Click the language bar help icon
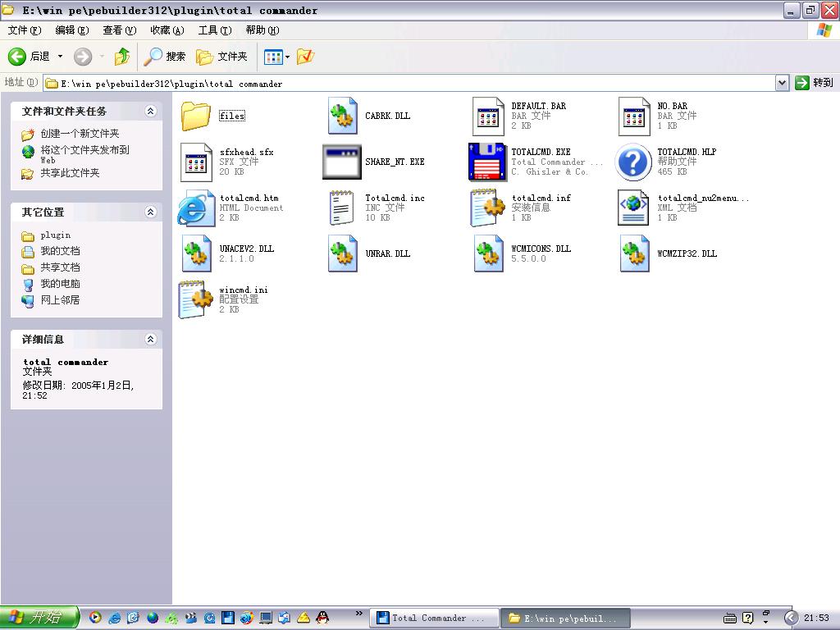The height and width of the screenshot is (630, 840). pyautogui.click(x=748, y=619)
